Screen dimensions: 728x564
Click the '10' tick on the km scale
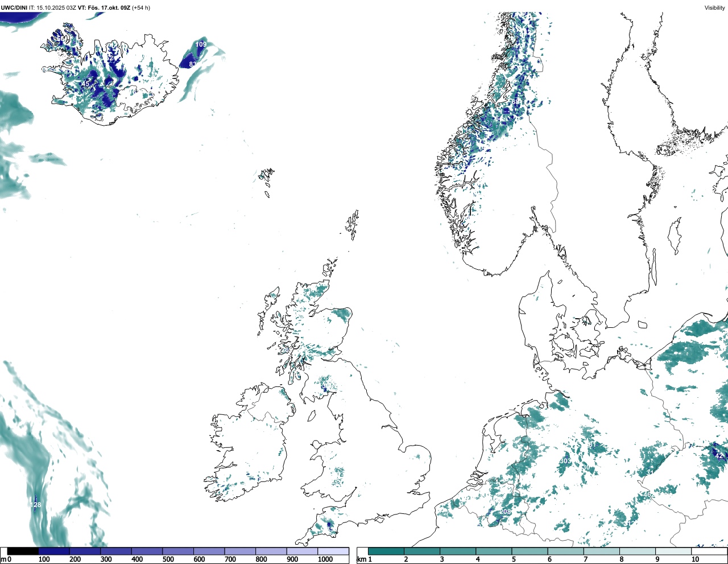click(695, 559)
